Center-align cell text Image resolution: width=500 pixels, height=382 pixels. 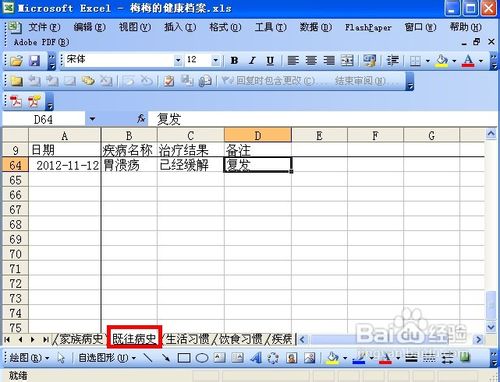click(311, 61)
